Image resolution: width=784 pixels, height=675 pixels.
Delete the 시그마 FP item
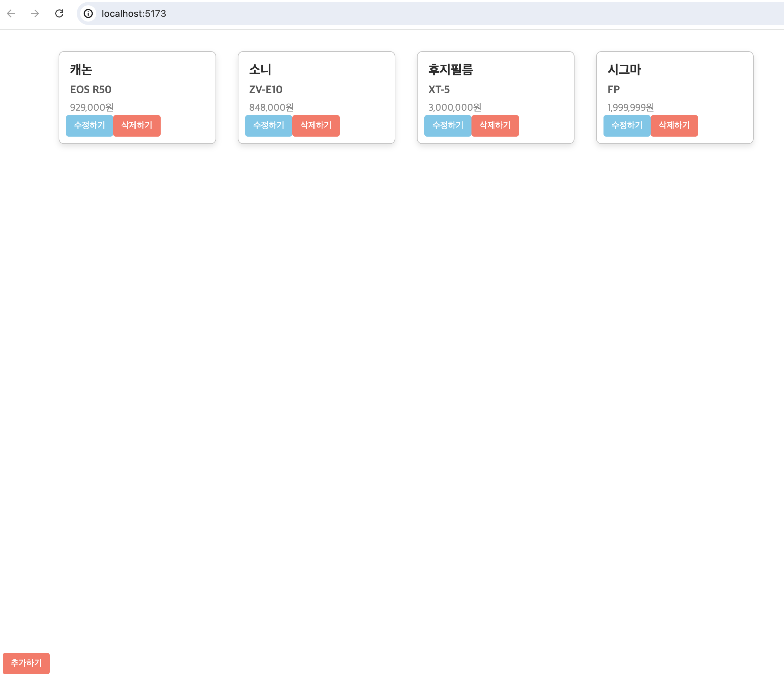(674, 126)
